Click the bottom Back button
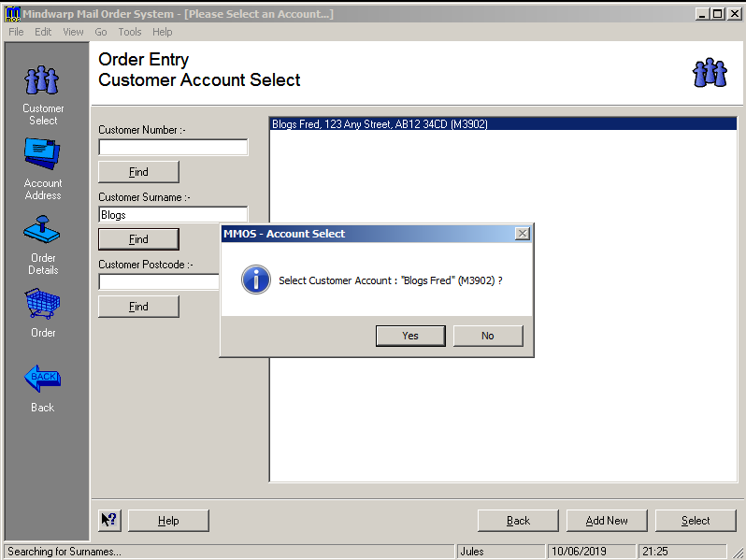The image size is (746, 560). pos(518,521)
